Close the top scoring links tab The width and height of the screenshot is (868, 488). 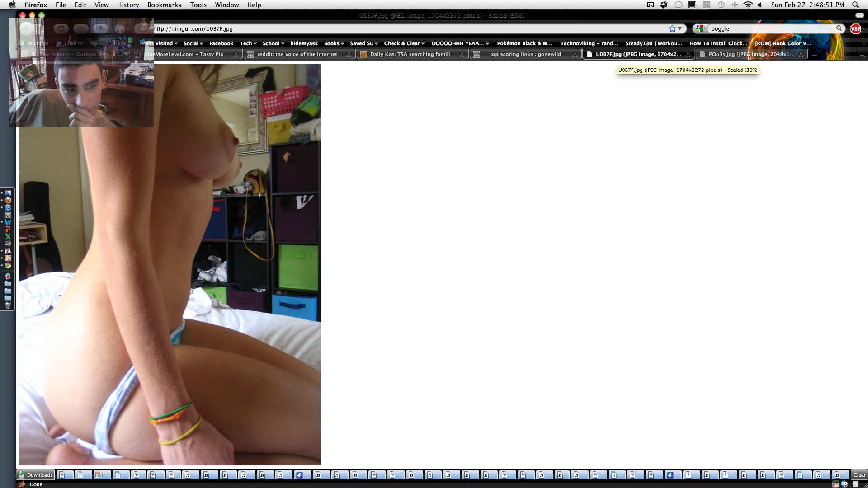(x=575, y=54)
